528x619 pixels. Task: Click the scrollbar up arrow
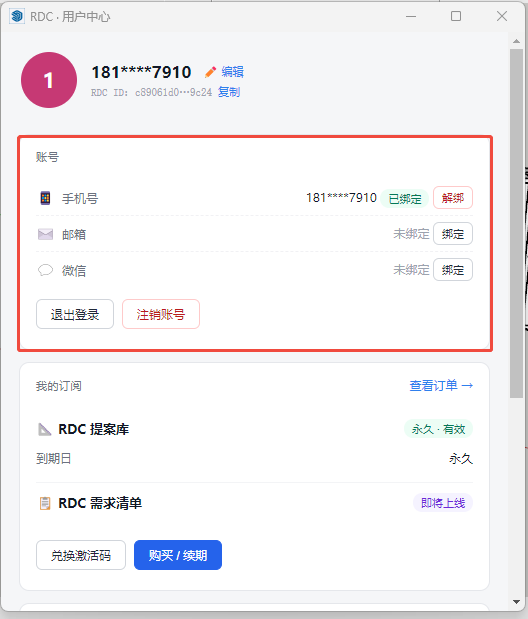coord(516,41)
